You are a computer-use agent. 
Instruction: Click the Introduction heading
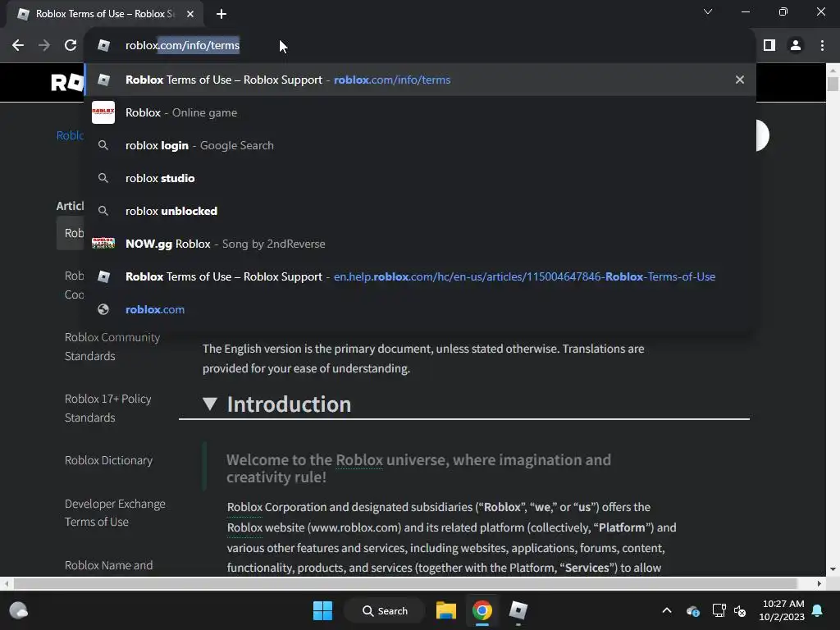coord(289,404)
